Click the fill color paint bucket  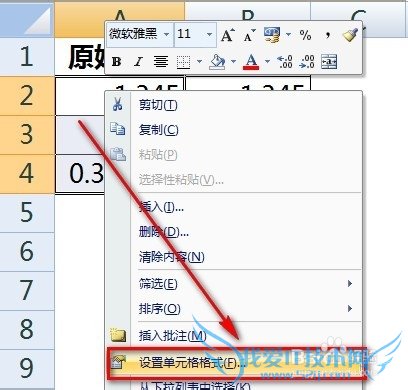pos(217,62)
